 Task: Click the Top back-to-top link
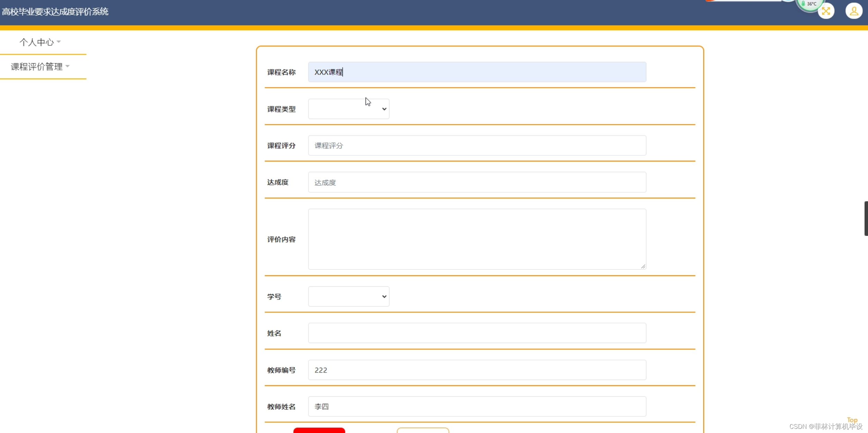tap(852, 420)
